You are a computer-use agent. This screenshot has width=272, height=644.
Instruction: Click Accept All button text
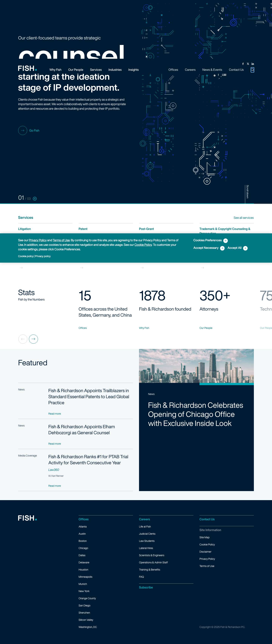234,248
